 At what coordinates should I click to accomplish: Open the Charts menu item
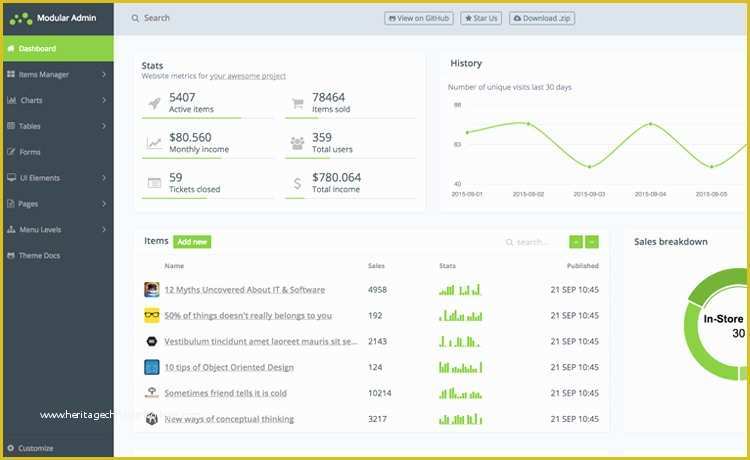pos(58,100)
